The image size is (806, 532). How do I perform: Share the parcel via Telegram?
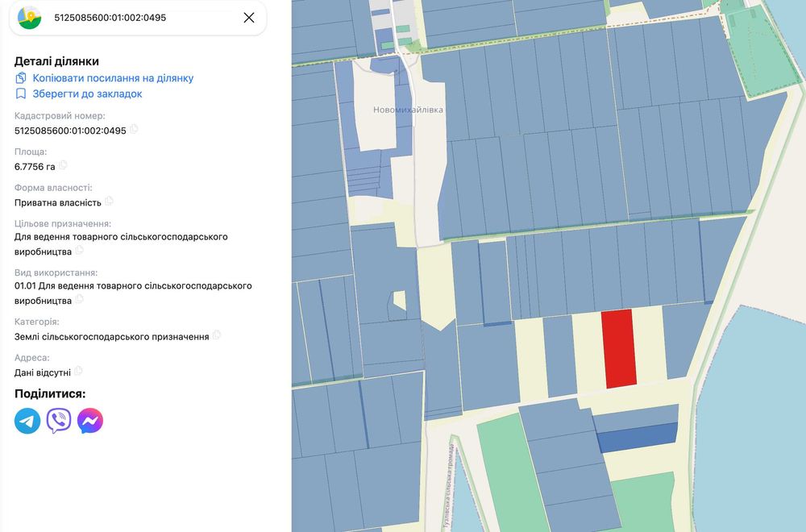[x=27, y=421]
